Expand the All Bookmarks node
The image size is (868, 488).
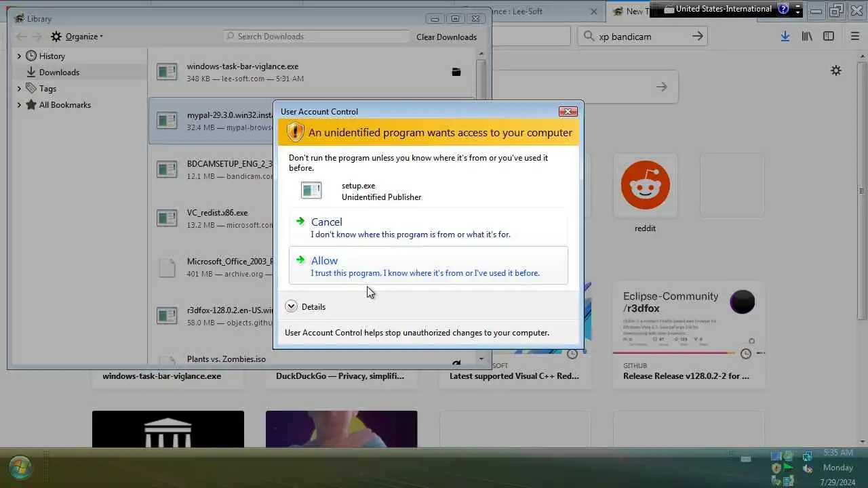click(x=19, y=105)
